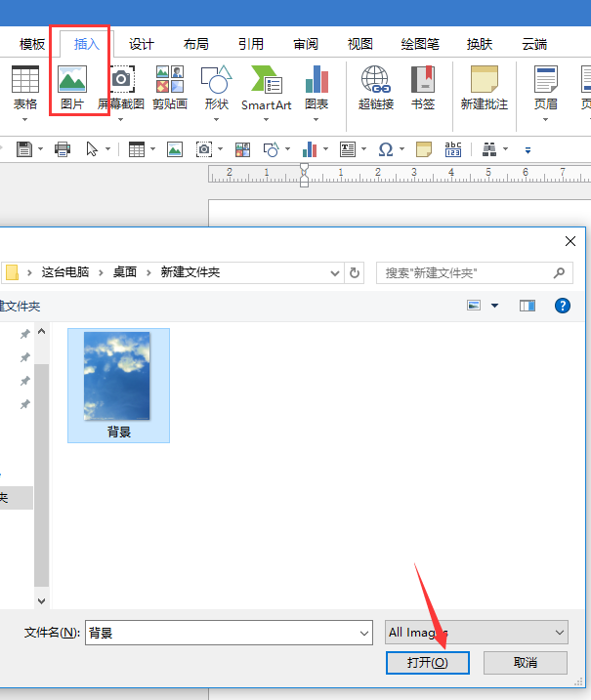Click the small clip art icon in quick toolbar
Viewport: 591px width, 700px height.
coord(242,149)
